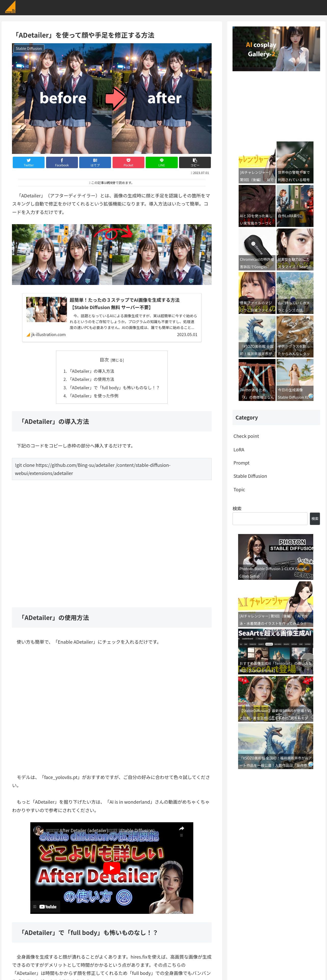Open the large AIチャレンジャー 第9回 post thumbnail
Viewport: 327px width, 980px height.
pyautogui.click(x=276, y=604)
